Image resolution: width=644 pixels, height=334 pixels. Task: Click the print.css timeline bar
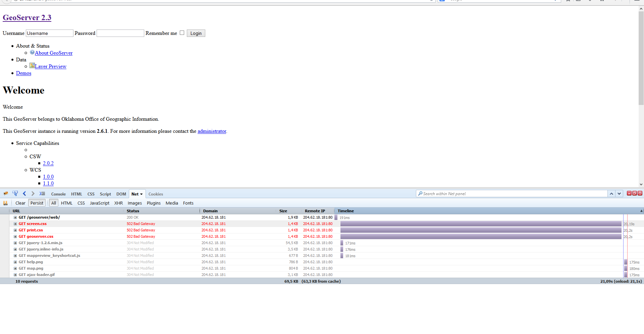coord(481,230)
